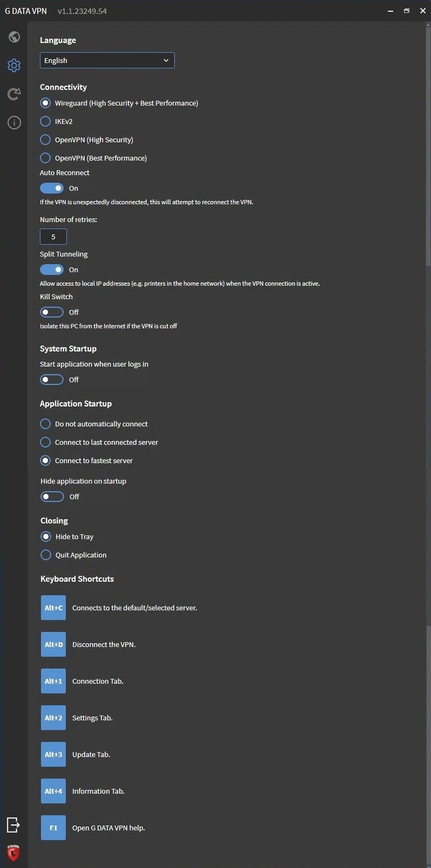This screenshot has width=431, height=868.
Task: Close the G DATA VPN window
Action: tap(422, 11)
